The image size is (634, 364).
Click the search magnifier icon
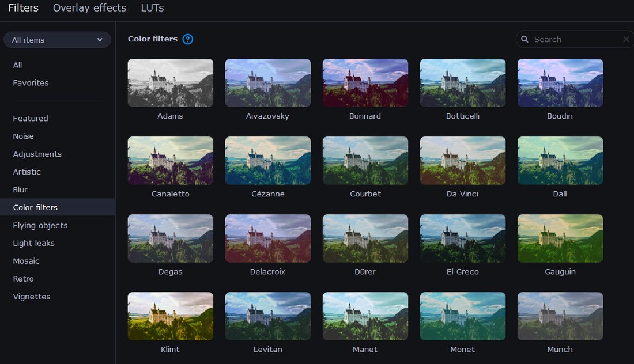tap(524, 39)
